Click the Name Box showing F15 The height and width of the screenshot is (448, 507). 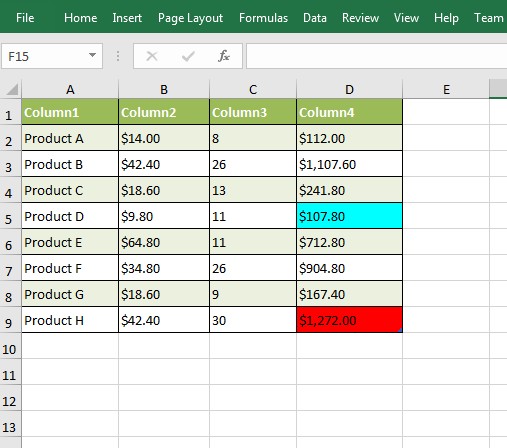52,56
